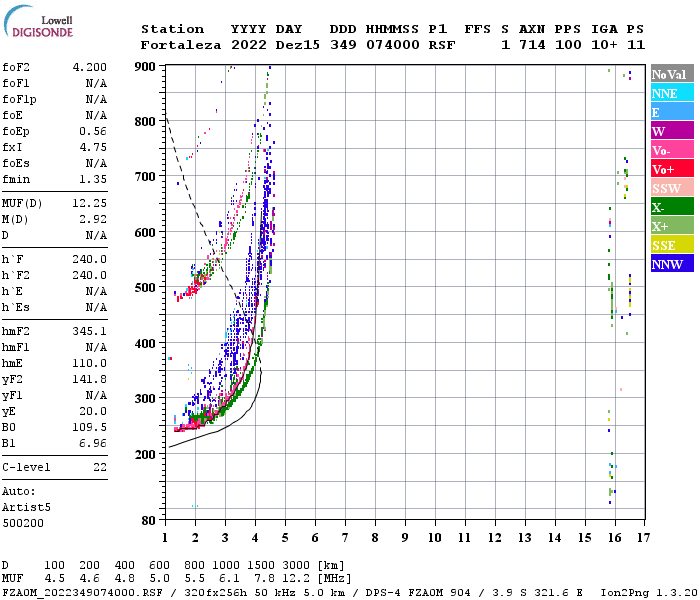Select the Vo- pink legend swatch
The height and width of the screenshot is (600, 700).
tap(672, 150)
